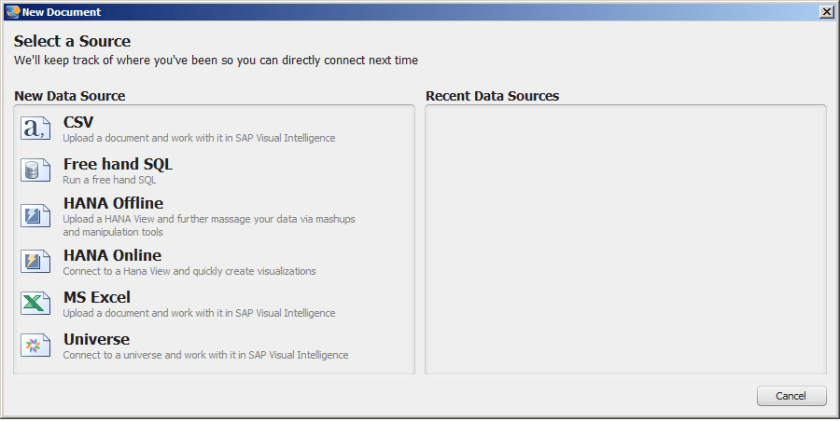Image resolution: width=840 pixels, height=421 pixels.
Task: Click inside the empty Recent Data Sources panel
Action: click(625, 238)
